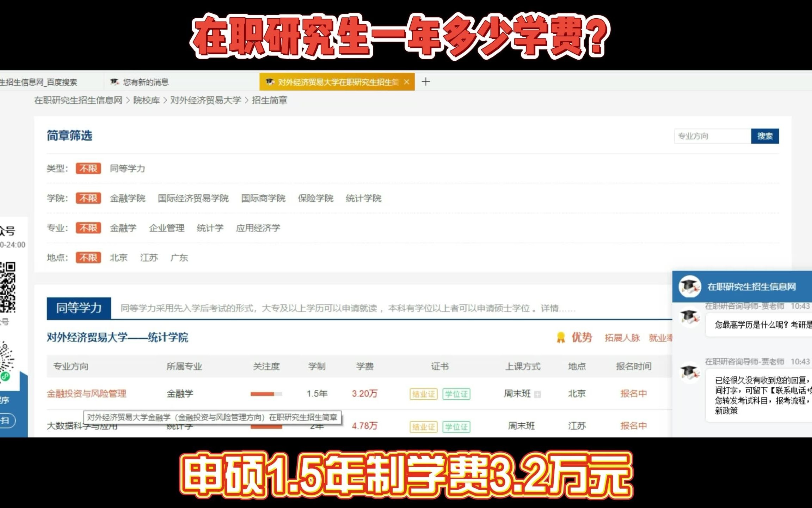Open the 对外经济贸易大学 breadcrumb link

pos(206,100)
